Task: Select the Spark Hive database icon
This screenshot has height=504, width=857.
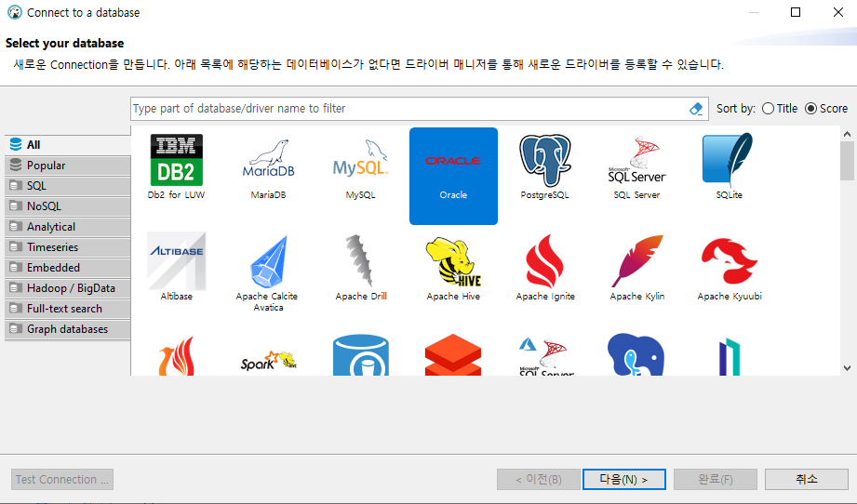Action: 268,361
